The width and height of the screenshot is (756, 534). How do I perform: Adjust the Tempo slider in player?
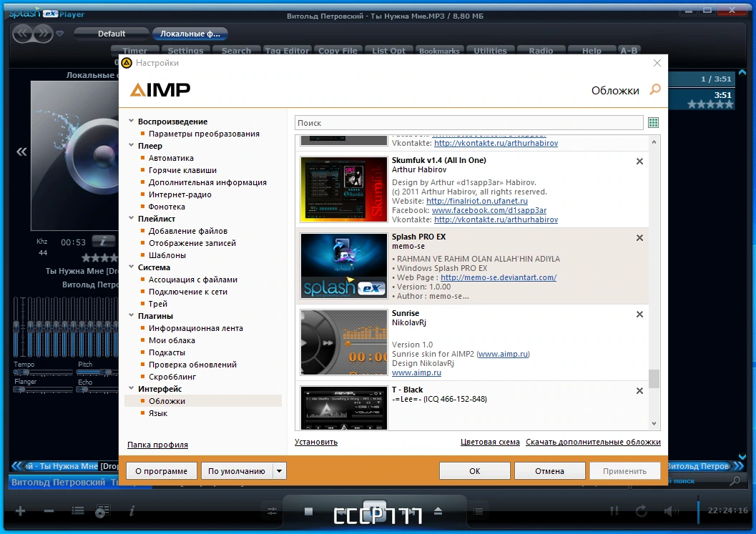(x=42, y=372)
